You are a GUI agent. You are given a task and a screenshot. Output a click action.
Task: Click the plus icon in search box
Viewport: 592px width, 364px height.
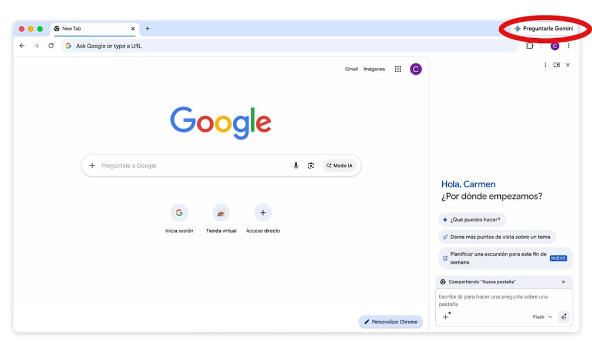click(92, 166)
